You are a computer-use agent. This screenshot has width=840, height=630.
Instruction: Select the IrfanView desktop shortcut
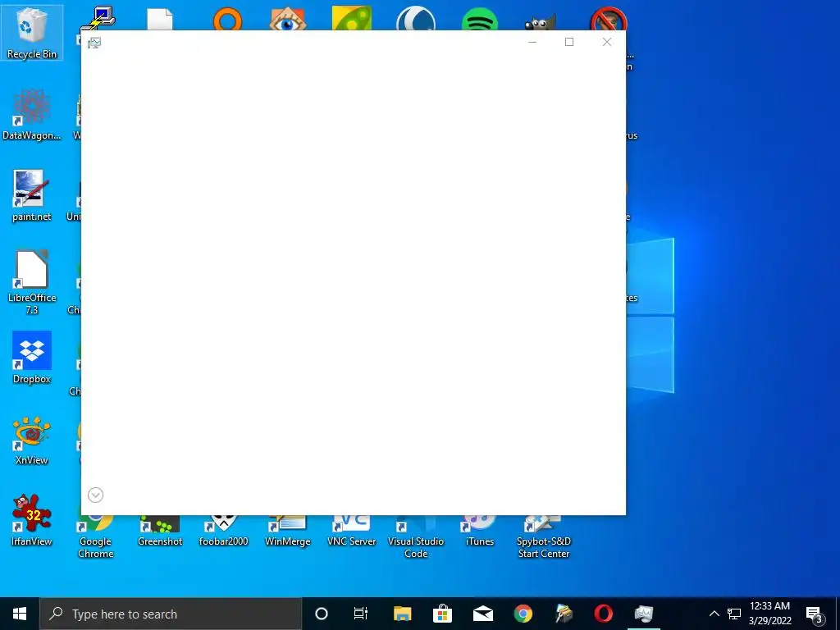click(x=32, y=520)
